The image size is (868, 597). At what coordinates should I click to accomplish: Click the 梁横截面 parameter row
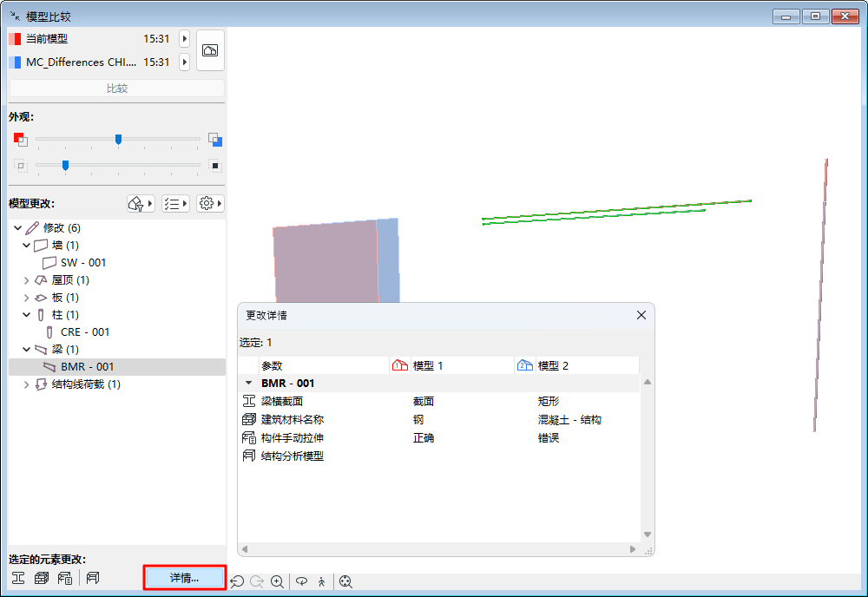[439, 401]
